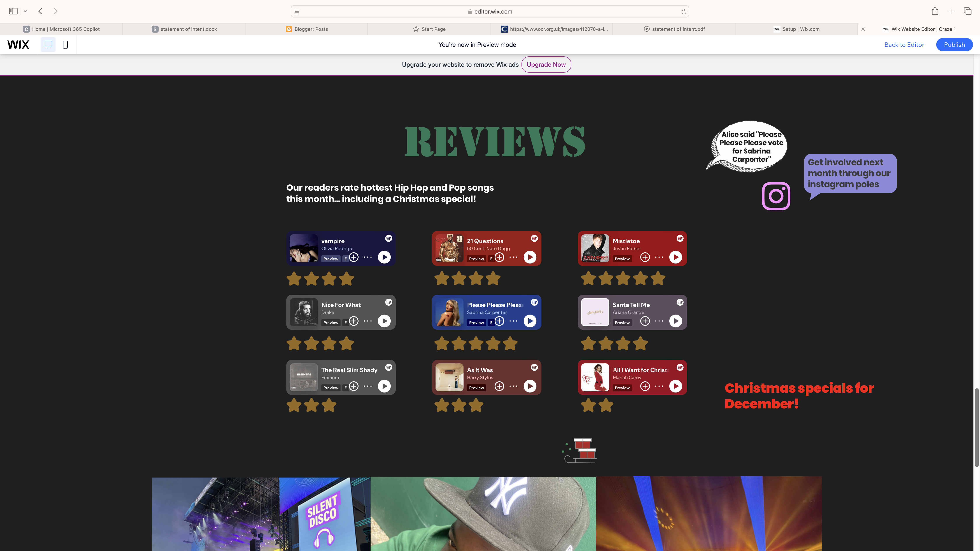Open the Instagram icon link
The width and height of the screenshot is (980, 551).
(x=776, y=196)
